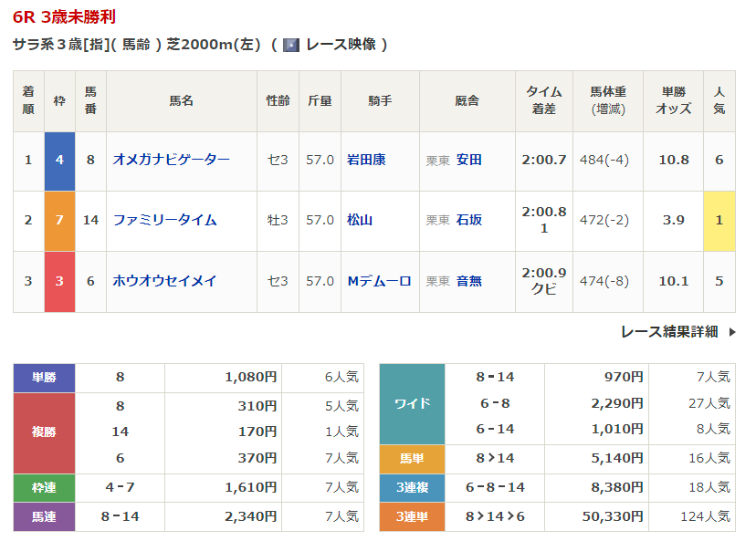Open horse ホウオウセイメイ profile link
756x541 pixels.
tap(164, 281)
